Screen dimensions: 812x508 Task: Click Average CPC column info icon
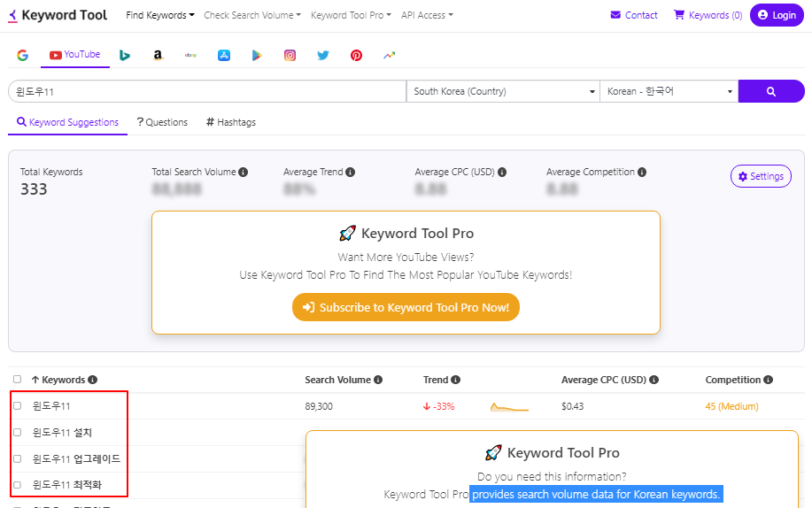[x=654, y=380]
